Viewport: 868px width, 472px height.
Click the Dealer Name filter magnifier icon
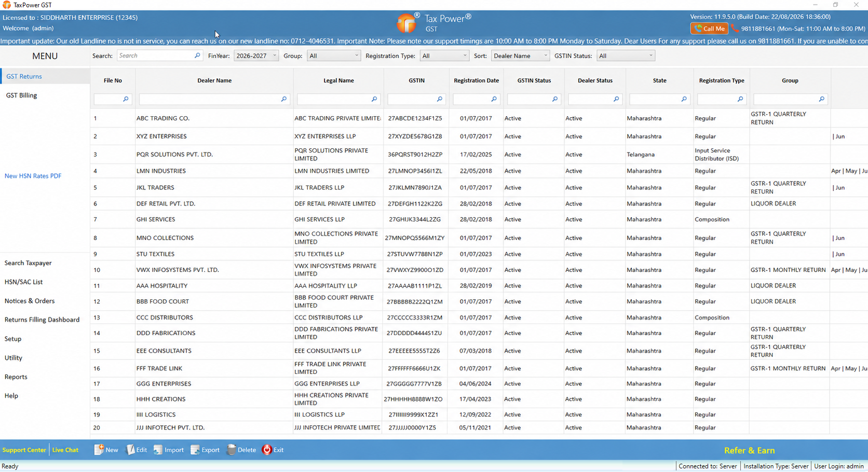coord(283,99)
